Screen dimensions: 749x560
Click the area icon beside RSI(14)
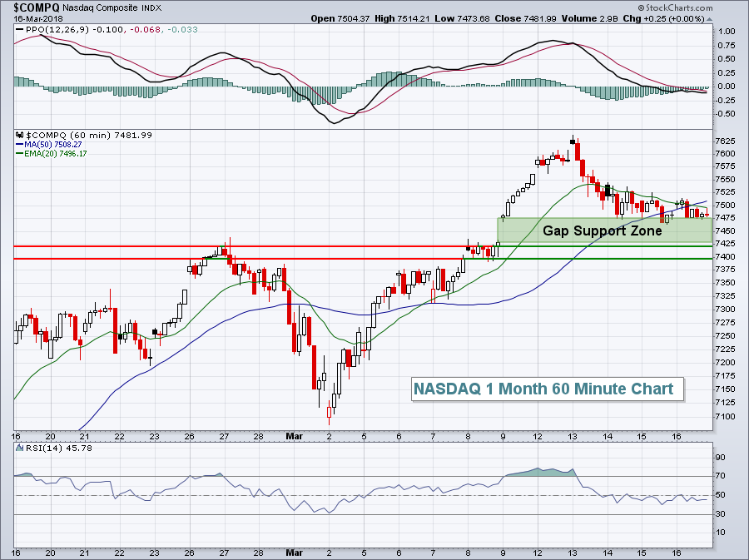point(20,448)
